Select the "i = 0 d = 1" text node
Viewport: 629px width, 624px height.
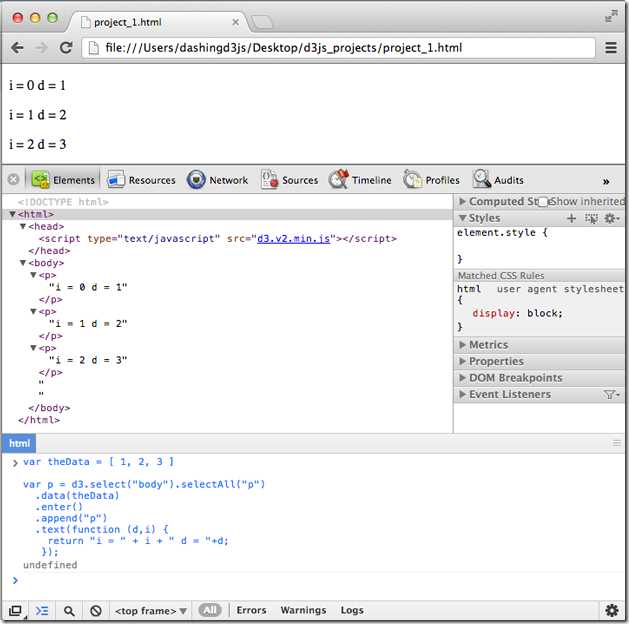coord(88,287)
